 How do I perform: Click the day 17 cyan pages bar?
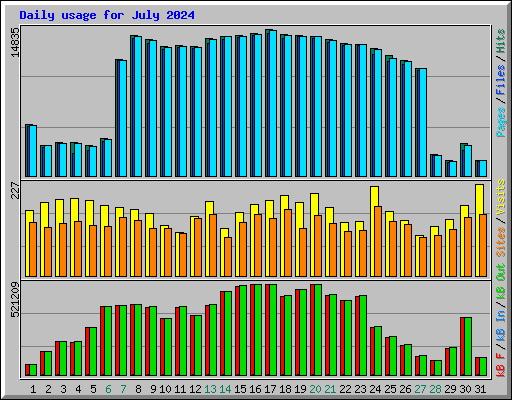point(273,104)
